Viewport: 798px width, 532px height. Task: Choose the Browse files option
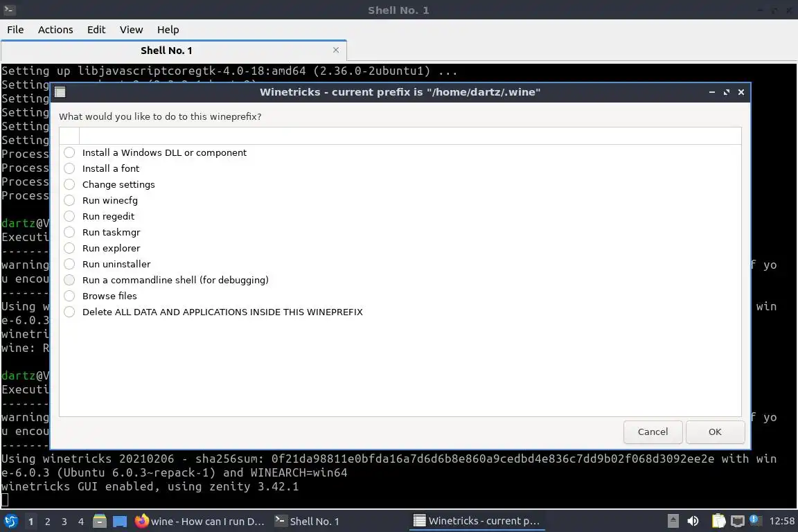[69, 296]
